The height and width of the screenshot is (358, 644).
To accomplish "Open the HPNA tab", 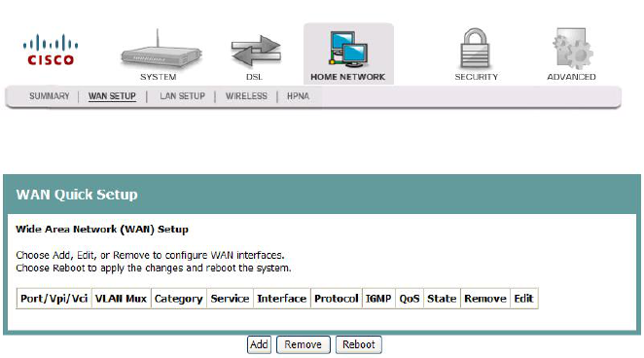I will [298, 96].
